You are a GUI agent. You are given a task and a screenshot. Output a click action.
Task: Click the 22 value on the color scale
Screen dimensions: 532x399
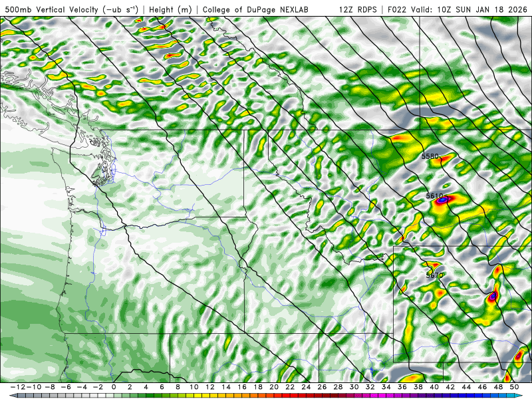[x=290, y=387]
